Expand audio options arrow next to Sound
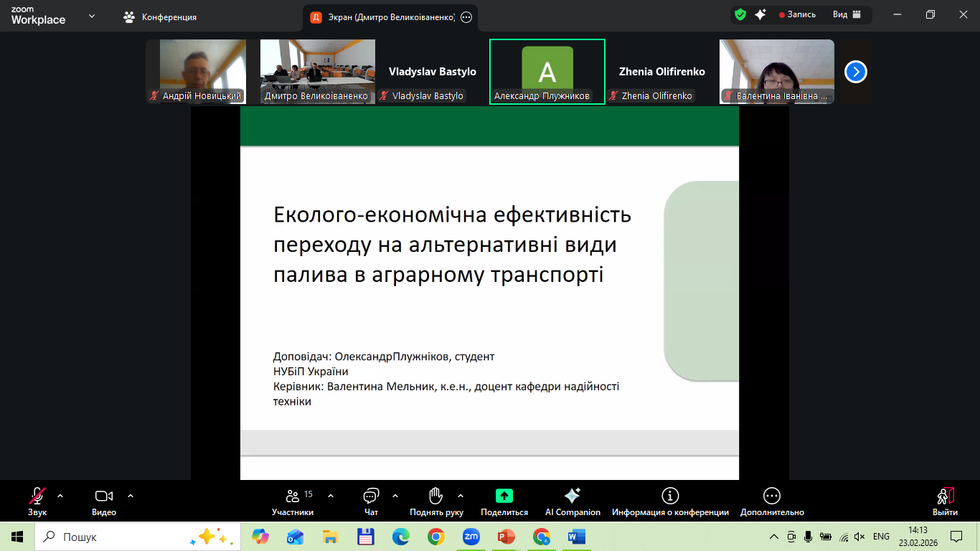This screenshot has width=980, height=551. [x=60, y=496]
